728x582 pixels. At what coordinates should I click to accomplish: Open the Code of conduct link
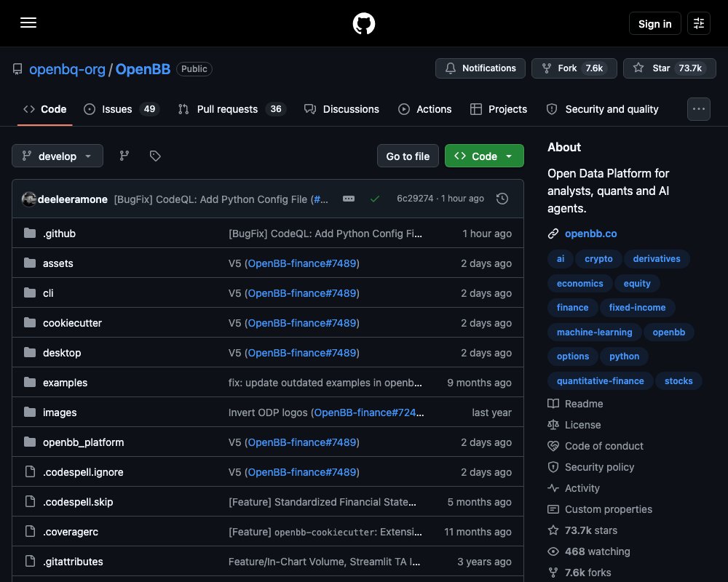click(x=604, y=446)
